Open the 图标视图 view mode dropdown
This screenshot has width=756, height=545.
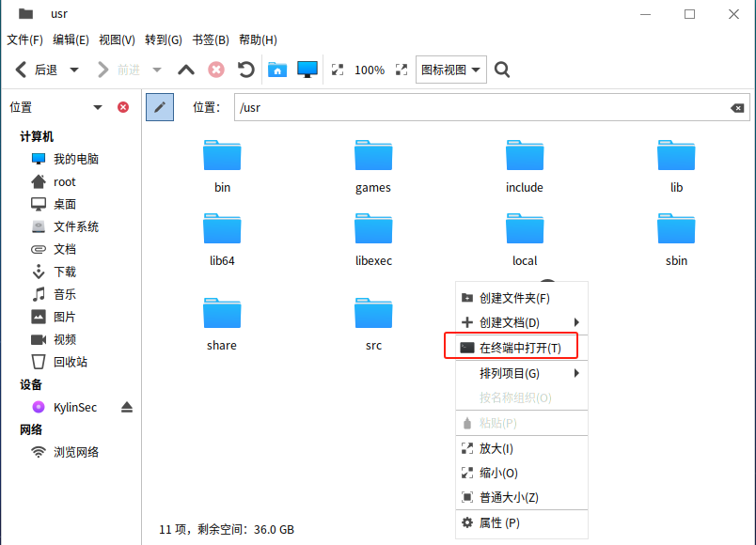[x=450, y=70]
